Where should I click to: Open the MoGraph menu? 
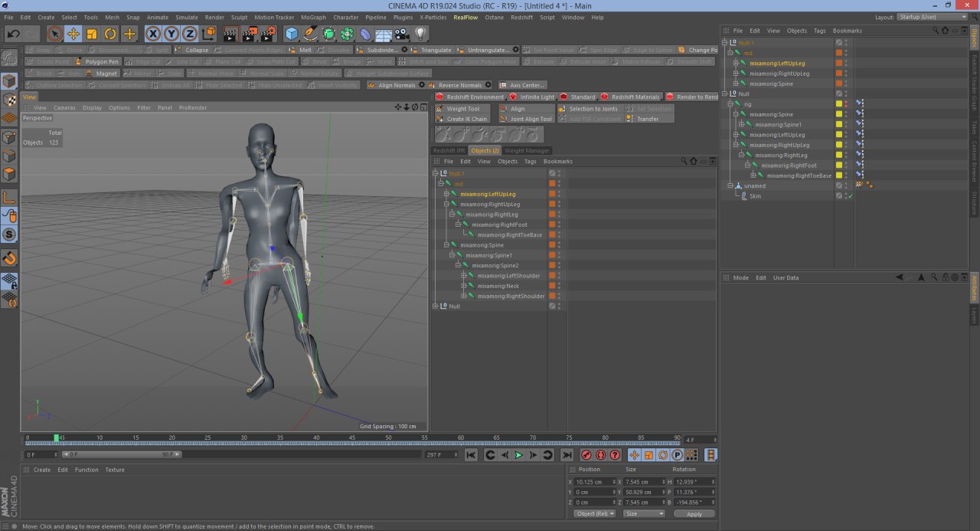pyautogui.click(x=312, y=17)
